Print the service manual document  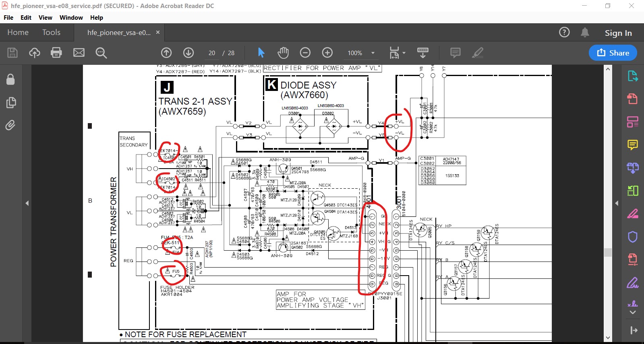click(56, 53)
